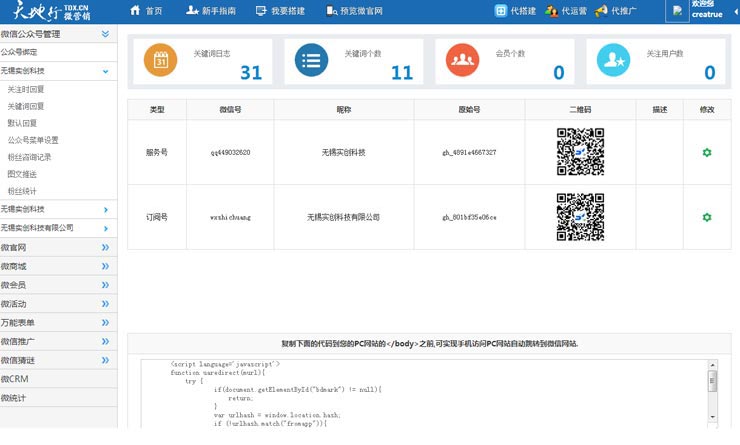The image size is (740, 445).
Task: Go to 首页 in the top navigation
Action: [146, 11]
